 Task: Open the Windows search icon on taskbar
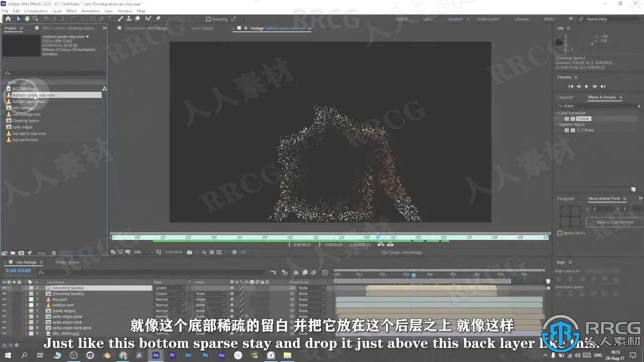[24, 355]
